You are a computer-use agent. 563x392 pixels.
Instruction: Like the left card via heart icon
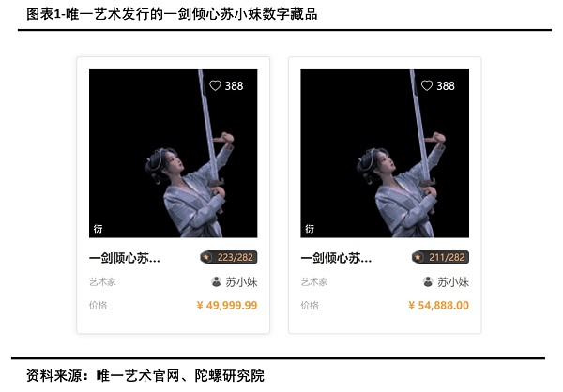point(215,85)
